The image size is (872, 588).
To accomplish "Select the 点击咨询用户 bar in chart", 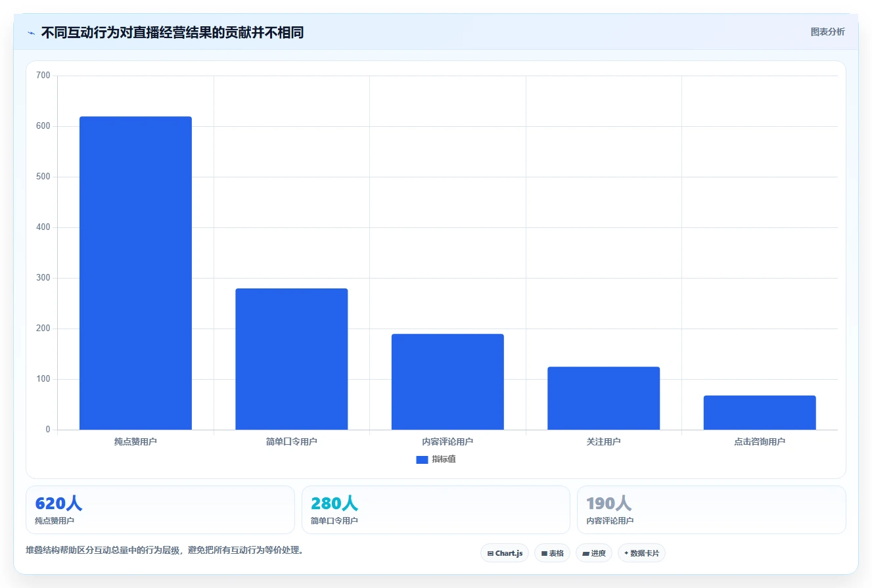I will coord(760,413).
